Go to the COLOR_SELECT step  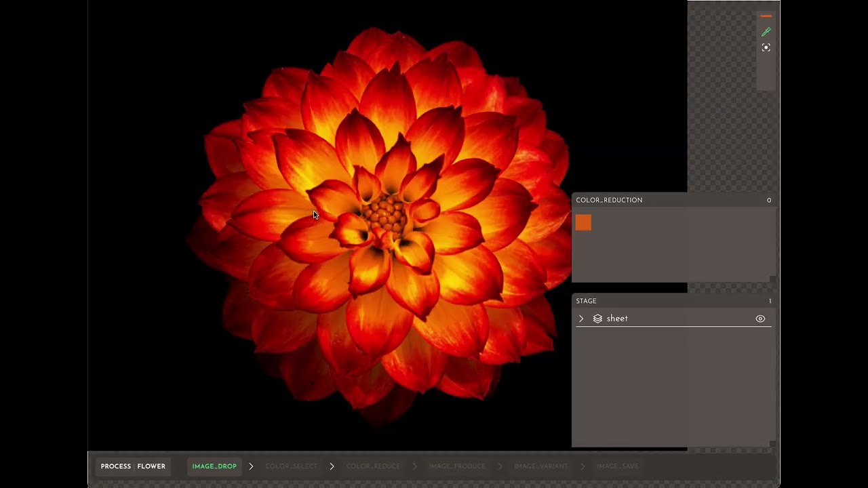coord(291,466)
